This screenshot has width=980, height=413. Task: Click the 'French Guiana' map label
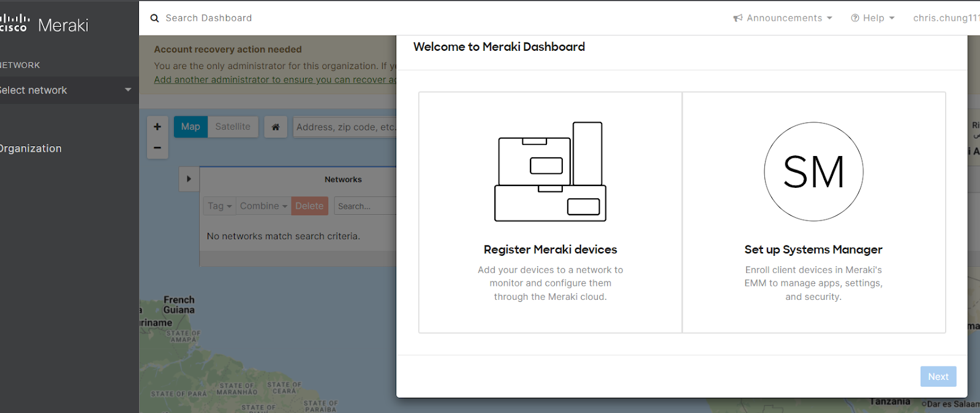pos(179,305)
